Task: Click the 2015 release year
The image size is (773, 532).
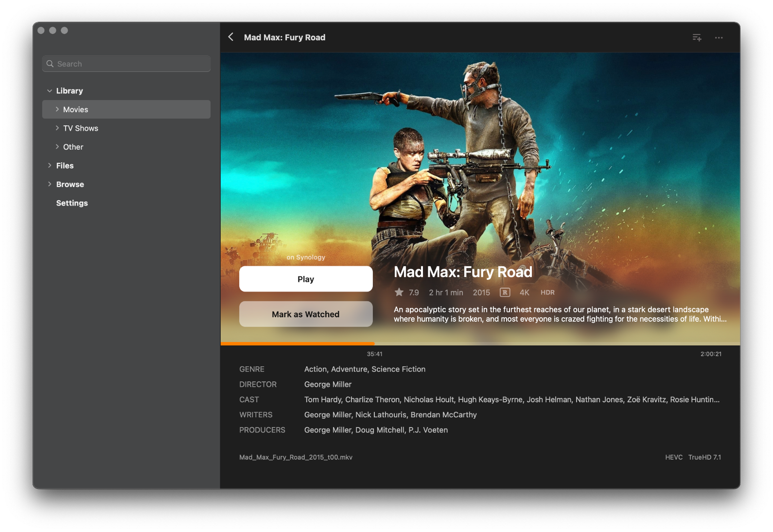Action: coord(481,292)
